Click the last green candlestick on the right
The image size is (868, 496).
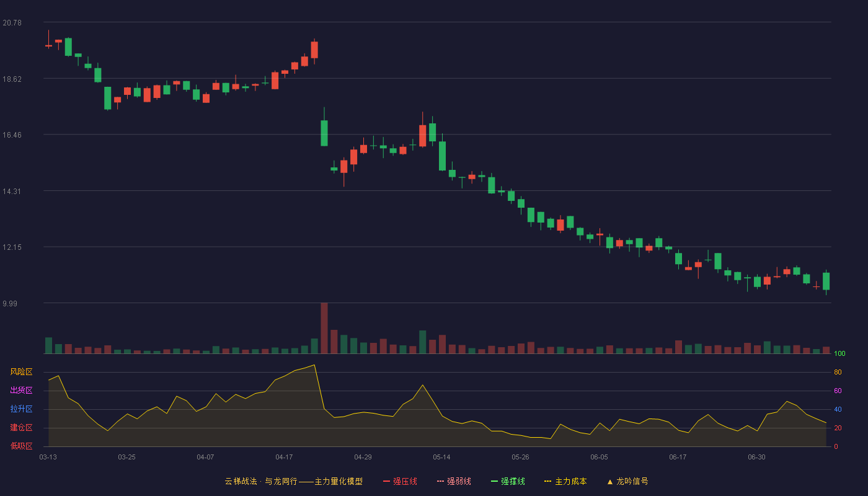(x=826, y=281)
